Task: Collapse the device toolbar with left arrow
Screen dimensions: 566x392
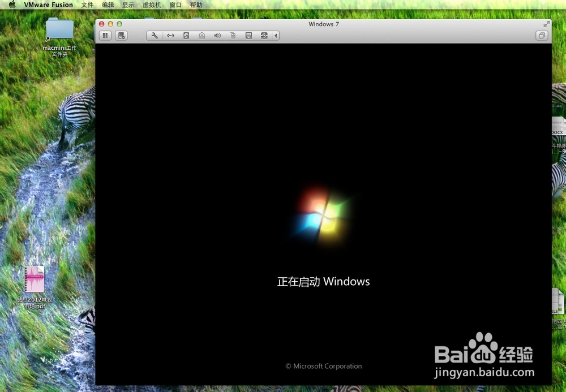Action: [x=276, y=35]
